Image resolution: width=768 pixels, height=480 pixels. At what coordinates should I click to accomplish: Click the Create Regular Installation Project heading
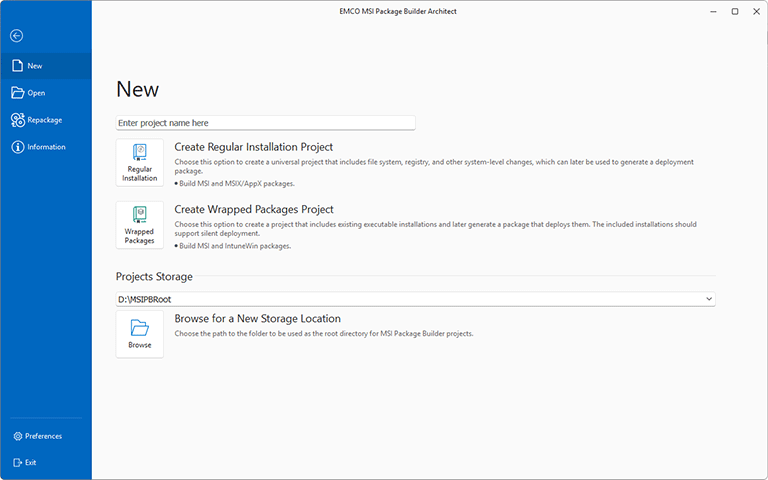(254, 147)
